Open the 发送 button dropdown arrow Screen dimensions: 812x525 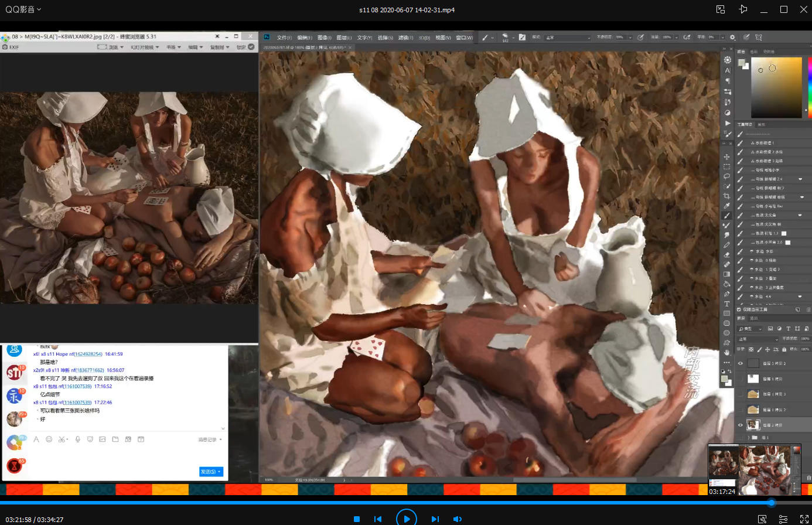[220, 472]
